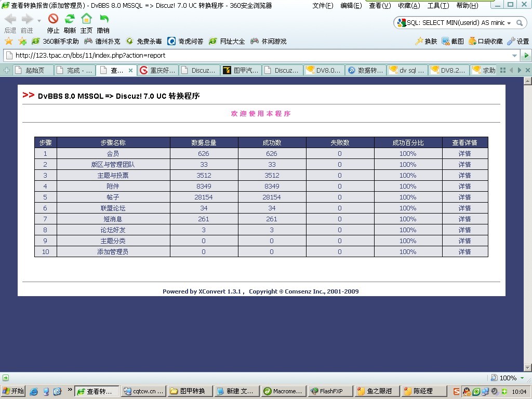Click the 撤销 undo icon
This screenshot has height=399, width=532.
(104, 19)
